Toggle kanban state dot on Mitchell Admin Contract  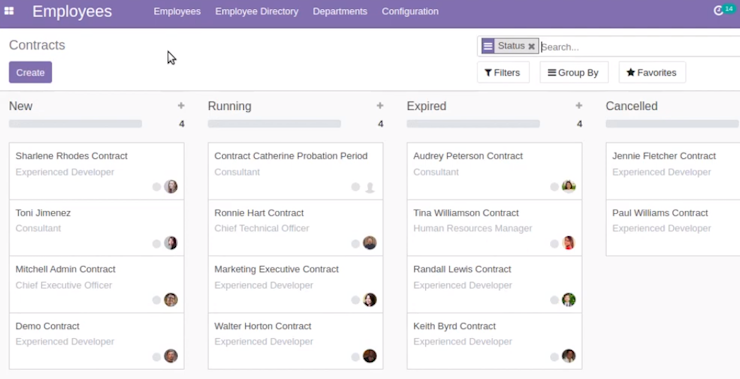[157, 300]
